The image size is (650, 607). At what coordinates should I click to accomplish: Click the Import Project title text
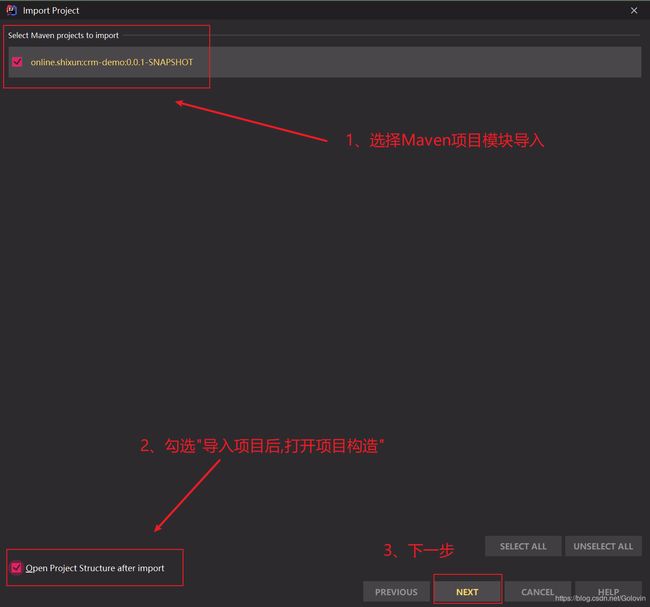click(51, 11)
